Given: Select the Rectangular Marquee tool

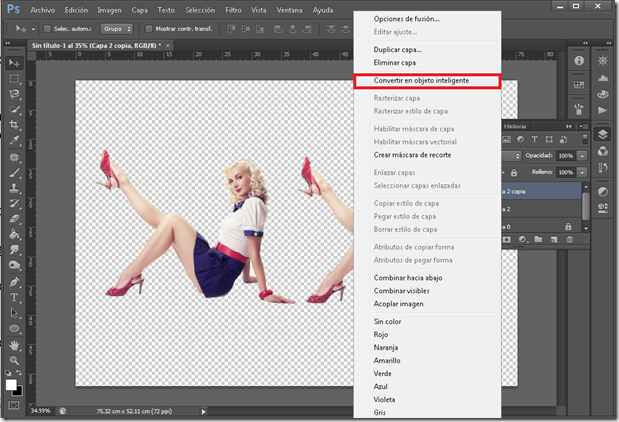Looking at the screenshot, I should click(x=14, y=79).
